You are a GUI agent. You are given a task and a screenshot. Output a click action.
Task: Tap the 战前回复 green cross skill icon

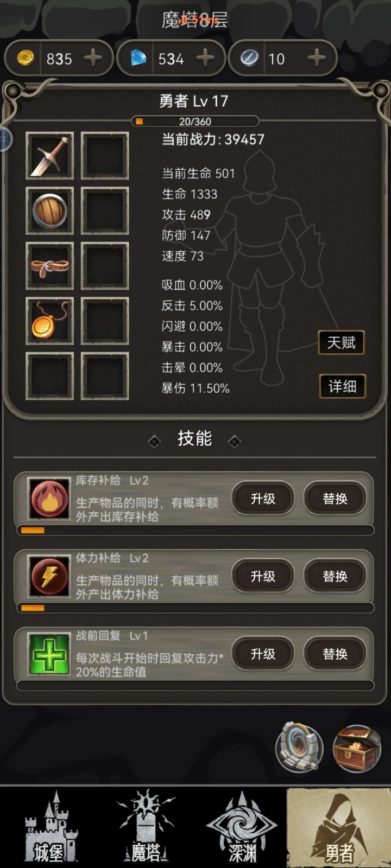(49, 654)
